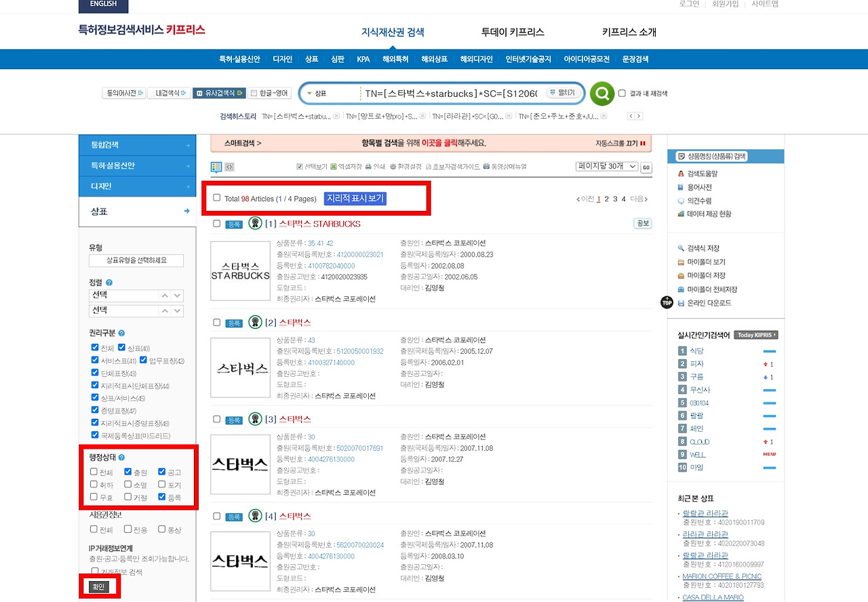Click help icon next to 정렬

[x=109, y=282]
